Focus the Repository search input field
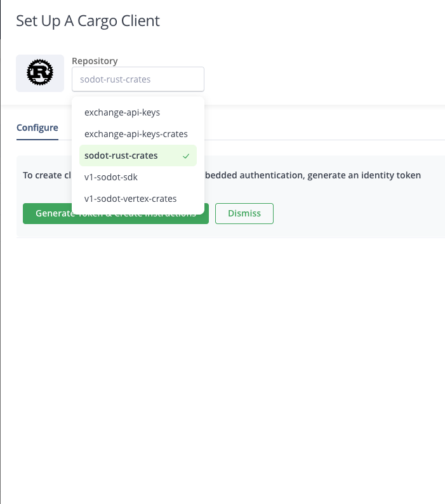The width and height of the screenshot is (445, 504). tap(138, 79)
